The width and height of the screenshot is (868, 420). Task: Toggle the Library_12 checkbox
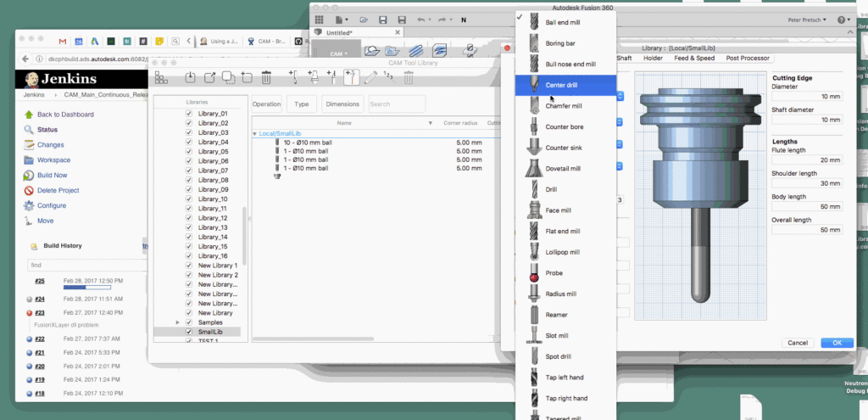189,218
